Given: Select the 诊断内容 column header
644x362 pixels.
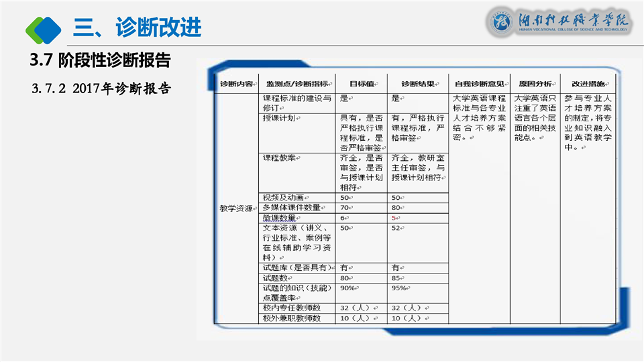Looking at the screenshot, I should pos(236,84).
